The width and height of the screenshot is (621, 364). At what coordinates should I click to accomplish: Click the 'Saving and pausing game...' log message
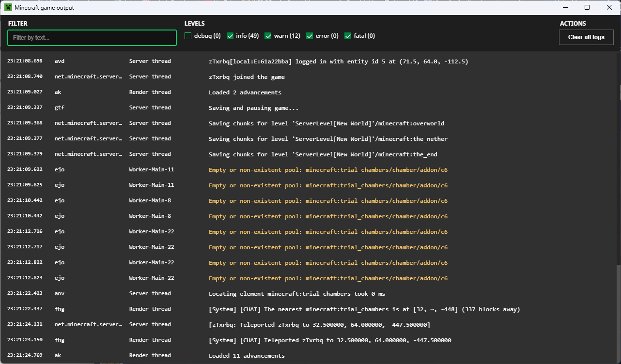coord(253,108)
